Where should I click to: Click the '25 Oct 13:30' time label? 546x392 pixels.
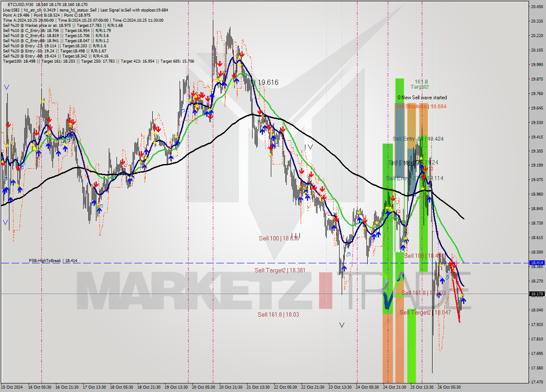(422, 387)
